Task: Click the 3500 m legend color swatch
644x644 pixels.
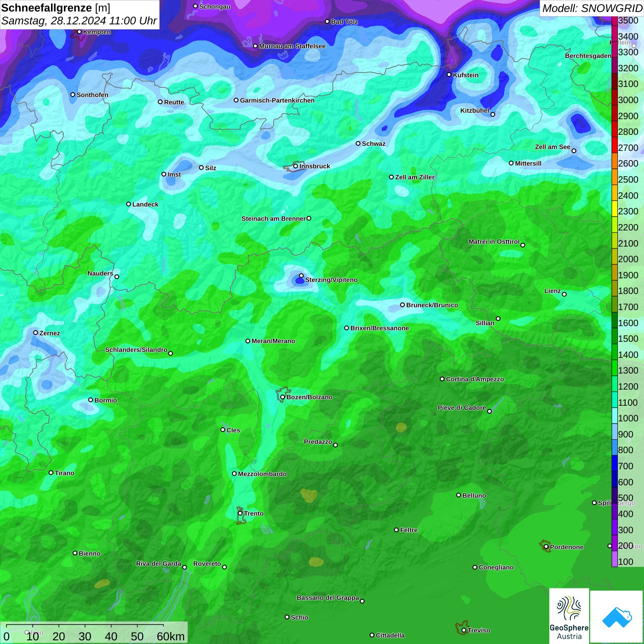Action: pos(615,21)
